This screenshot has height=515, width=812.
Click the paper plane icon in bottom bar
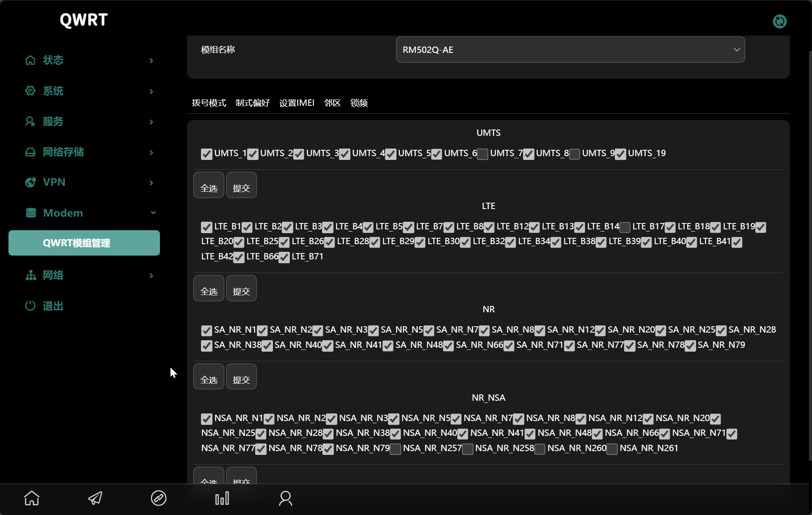pyautogui.click(x=95, y=498)
